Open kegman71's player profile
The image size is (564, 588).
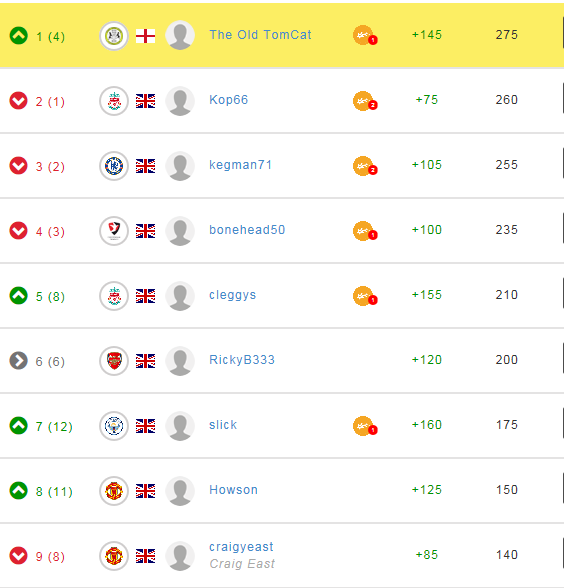click(x=240, y=165)
